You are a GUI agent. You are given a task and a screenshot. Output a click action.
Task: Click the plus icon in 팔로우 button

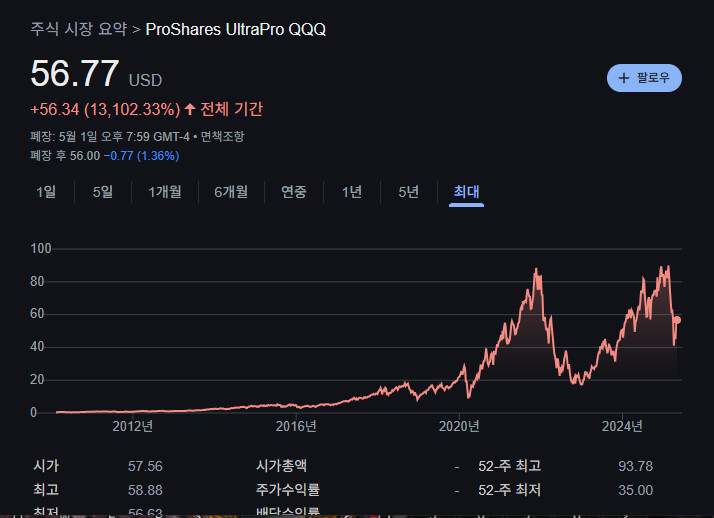click(624, 78)
